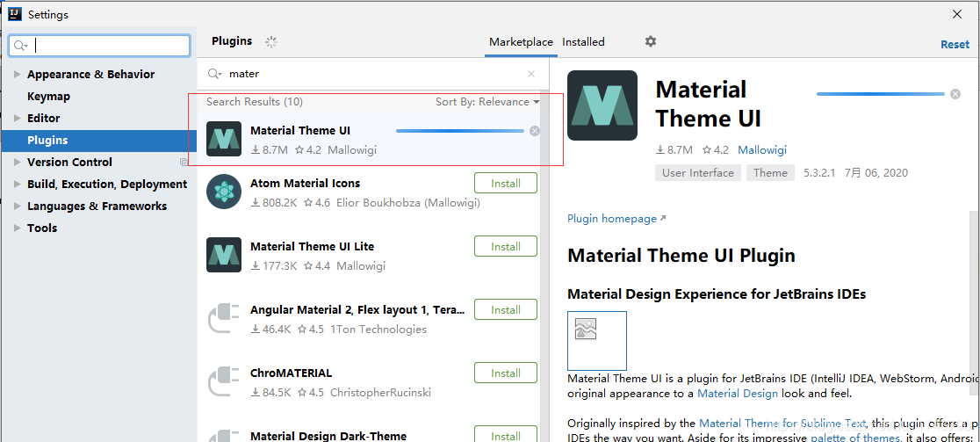Click the settings search input field

pos(99,46)
